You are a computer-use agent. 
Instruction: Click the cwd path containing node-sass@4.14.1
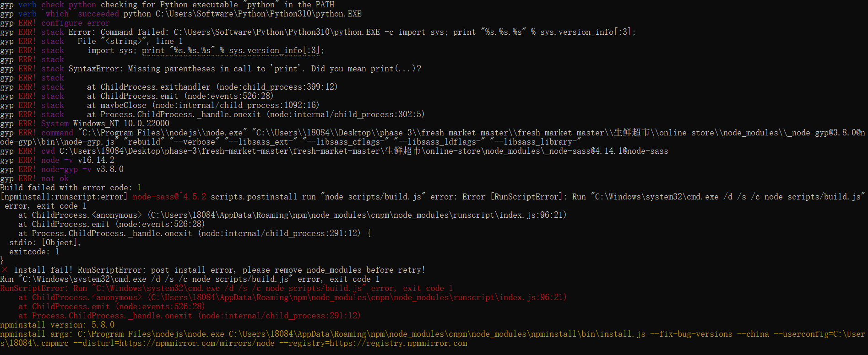tap(364, 151)
